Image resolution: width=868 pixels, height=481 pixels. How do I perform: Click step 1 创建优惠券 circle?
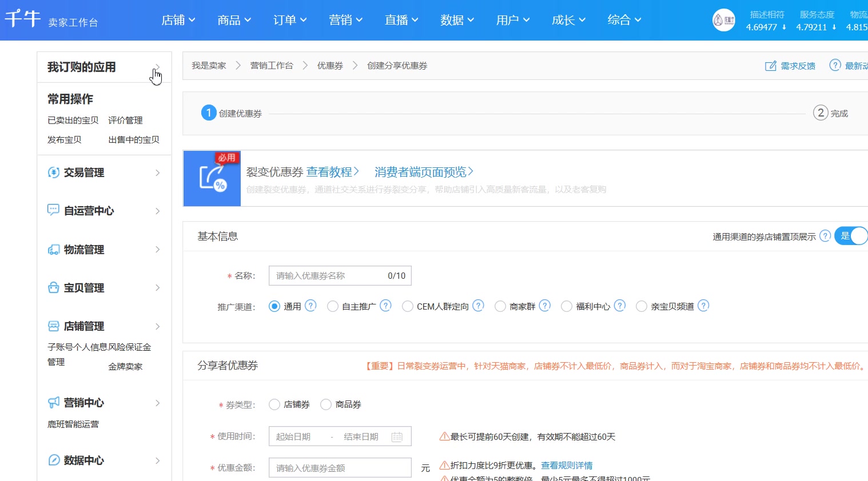click(209, 113)
